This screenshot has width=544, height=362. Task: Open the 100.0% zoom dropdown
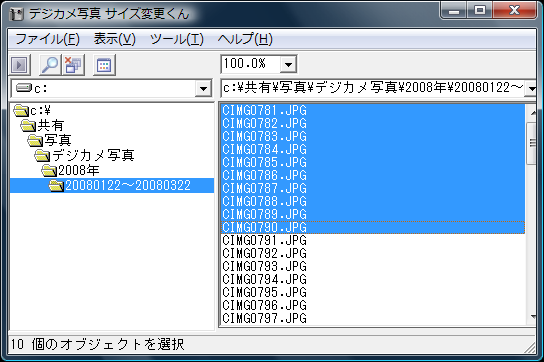point(288,64)
